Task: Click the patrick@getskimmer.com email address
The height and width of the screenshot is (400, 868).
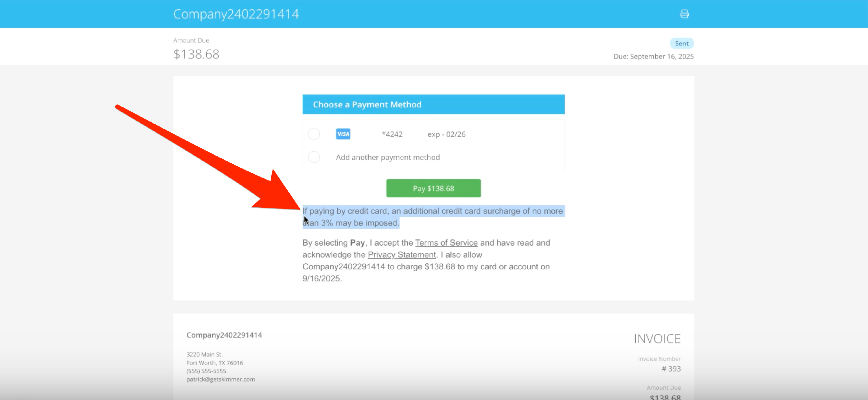Action: coord(221,379)
